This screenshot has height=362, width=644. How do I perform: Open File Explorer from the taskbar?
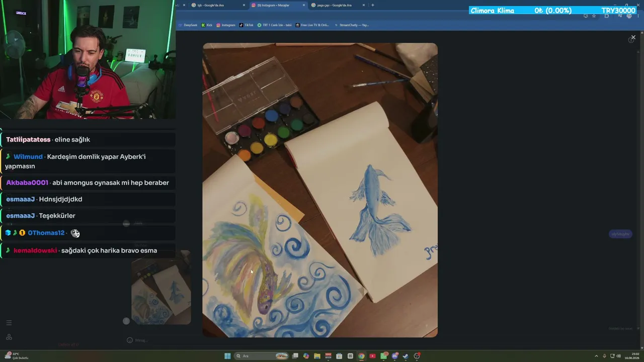317,356
